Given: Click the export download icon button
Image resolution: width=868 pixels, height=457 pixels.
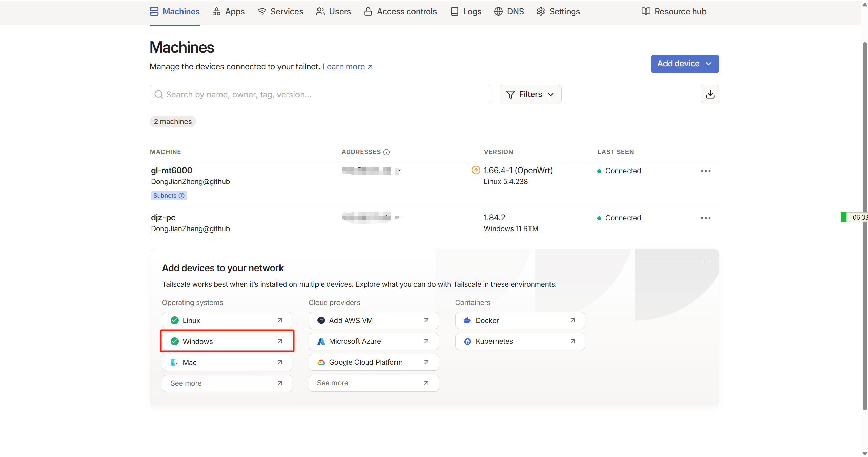Looking at the screenshot, I should [x=710, y=94].
